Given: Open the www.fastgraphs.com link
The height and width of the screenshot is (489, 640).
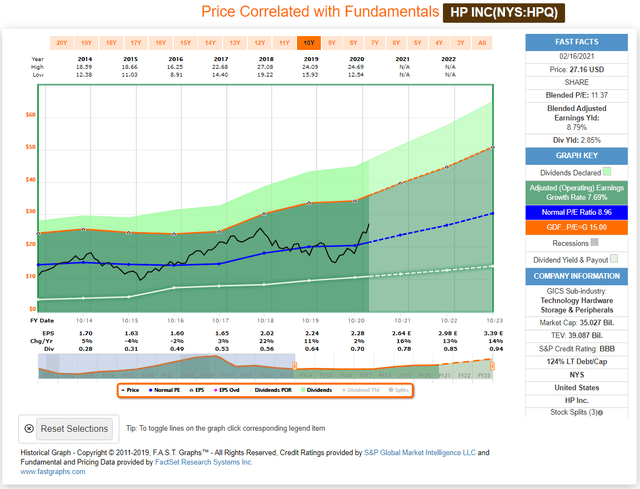Looking at the screenshot, I should 53,471.
